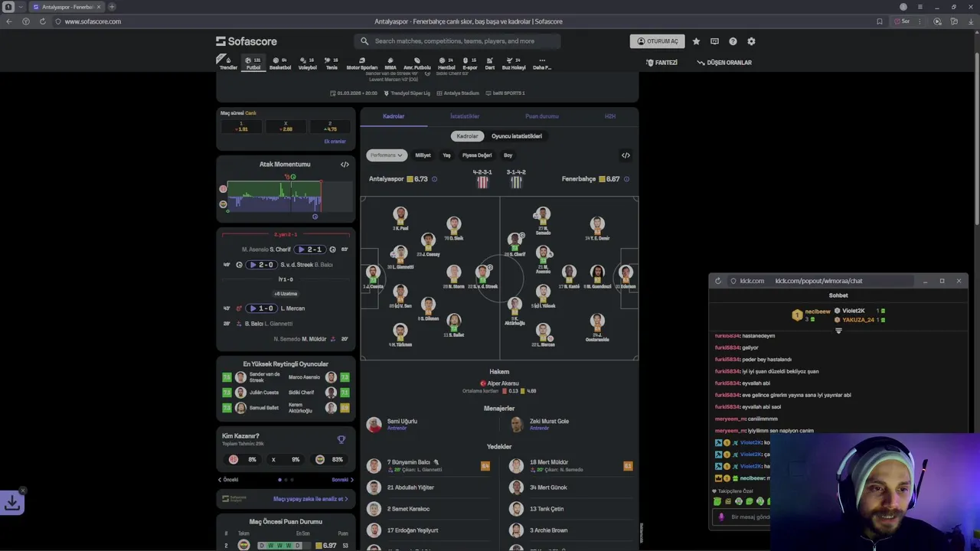This screenshot has width=980, height=551.
Task: Open the Performans dropdown
Action: click(387, 155)
